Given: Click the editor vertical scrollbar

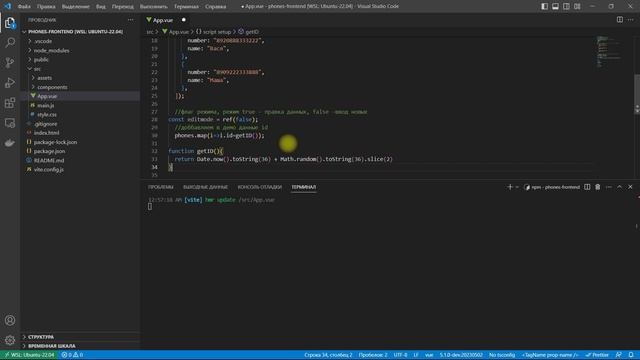Looking at the screenshot, I should 637,95.
